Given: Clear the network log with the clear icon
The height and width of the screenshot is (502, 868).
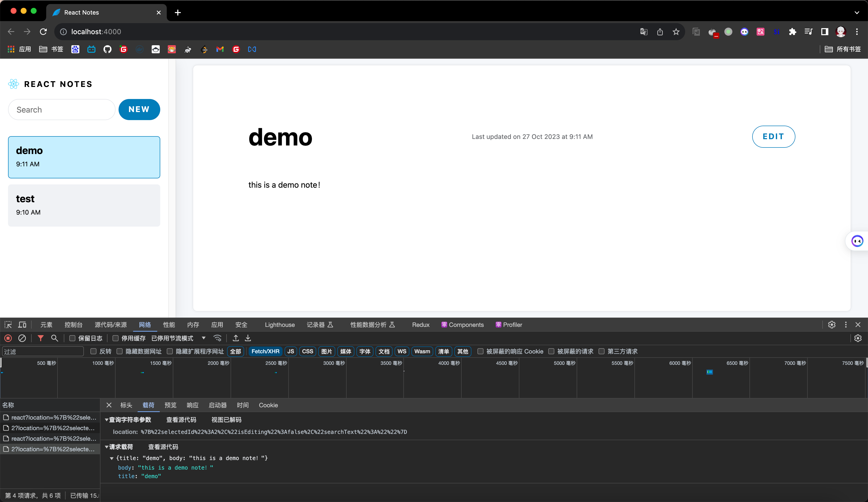Looking at the screenshot, I should [x=22, y=338].
